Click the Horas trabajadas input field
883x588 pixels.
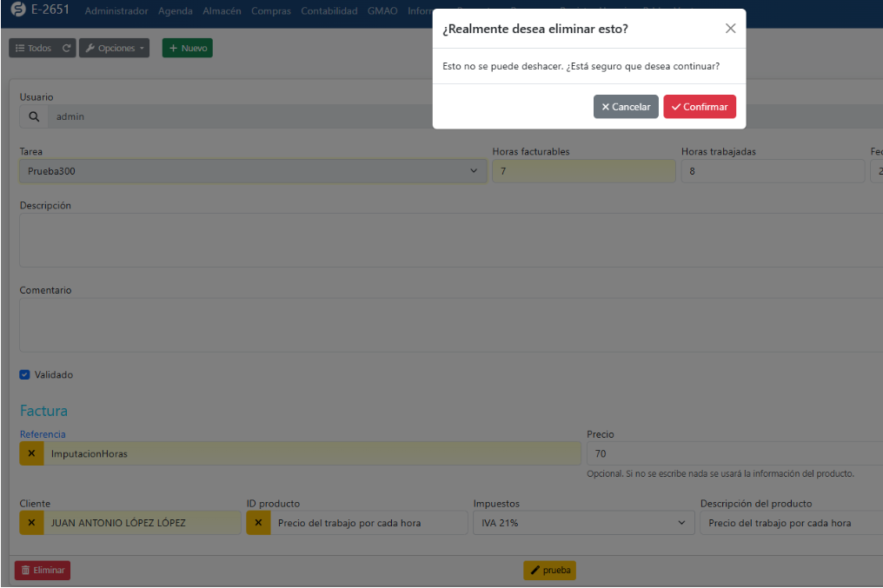[772, 171]
